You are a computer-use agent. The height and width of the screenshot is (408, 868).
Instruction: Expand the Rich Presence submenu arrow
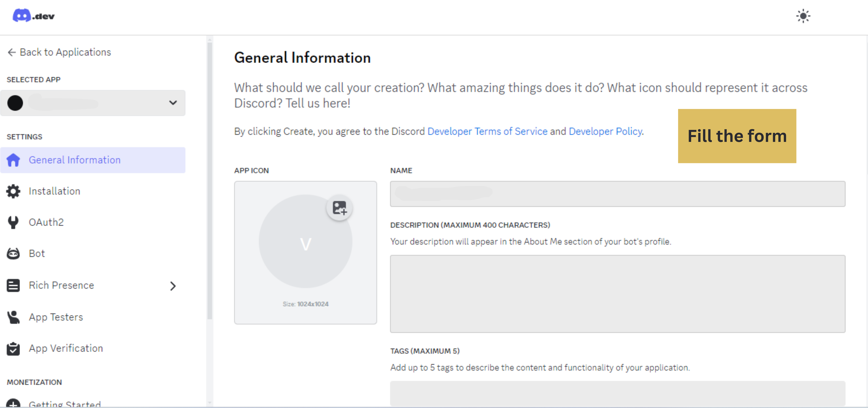(173, 286)
